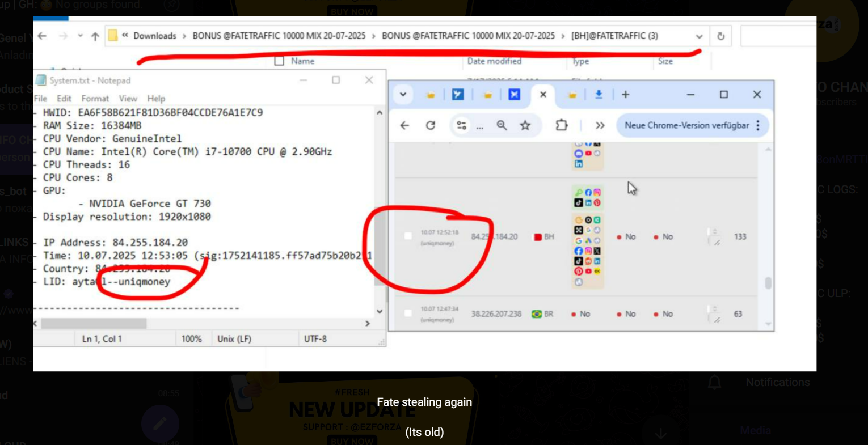Open [BH]@FATETRAFFIC (3) breadcrumb

[x=614, y=36]
